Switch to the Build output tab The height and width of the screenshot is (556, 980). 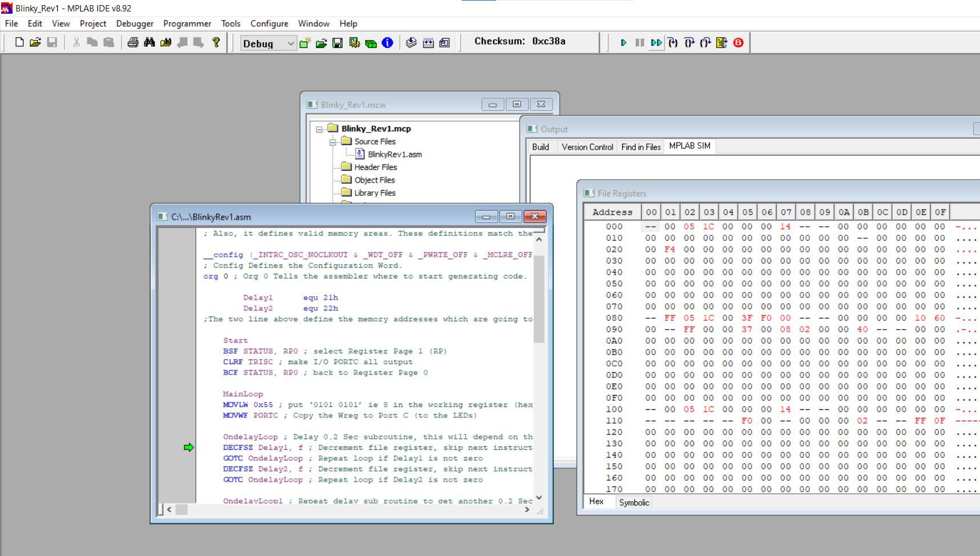[x=540, y=147]
